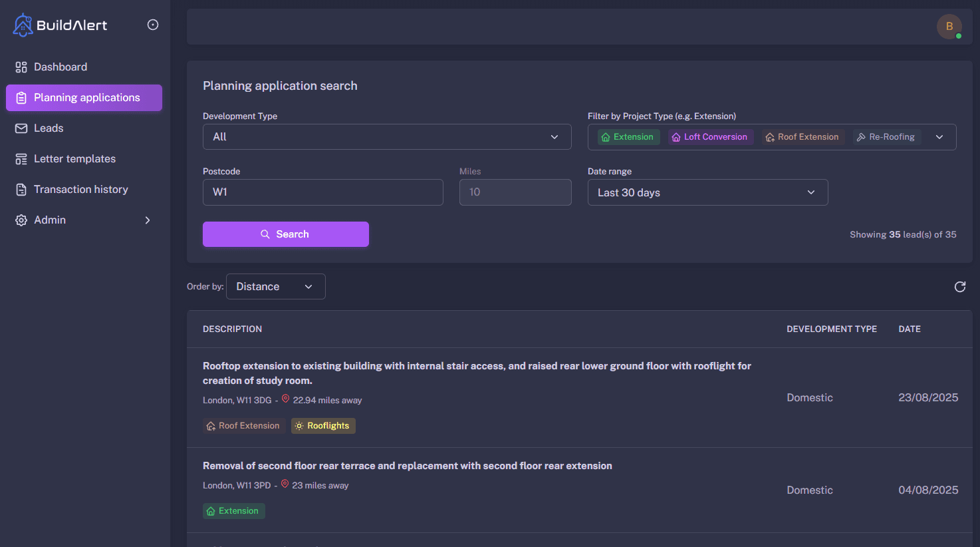
Task: Open the account menu via the B avatar
Action: point(949,27)
